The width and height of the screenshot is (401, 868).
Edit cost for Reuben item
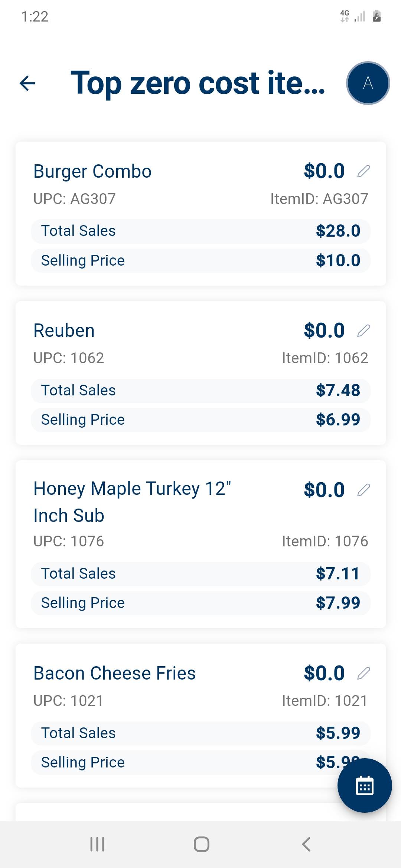363,331
